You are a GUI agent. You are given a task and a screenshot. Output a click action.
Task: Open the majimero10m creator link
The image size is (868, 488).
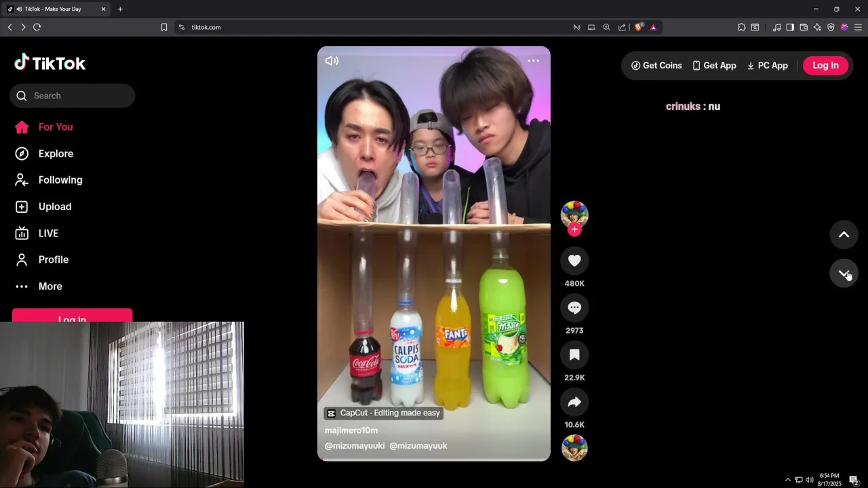[x=351, y=430]
